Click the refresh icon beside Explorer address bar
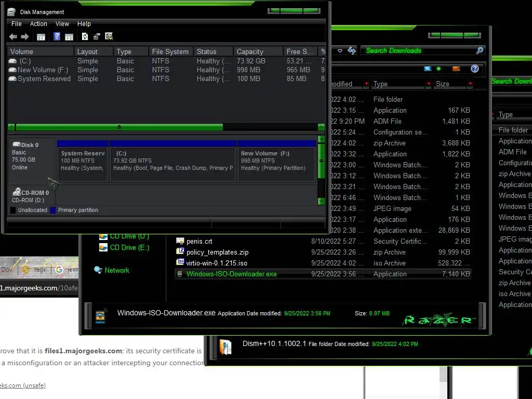The width and height of the screenshot is (532, 399). pyautogui.click(x=352, y=51)
